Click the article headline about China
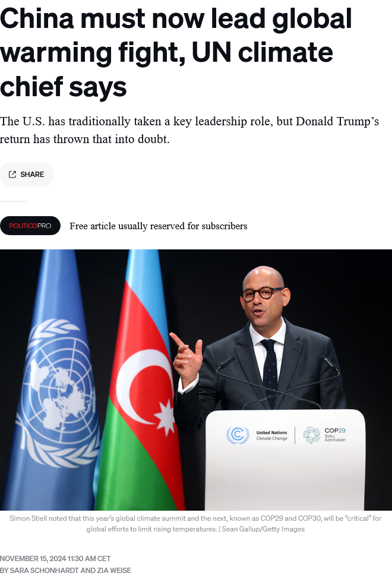The height and width of the screenshot is (576, 392). coord(176,52)
